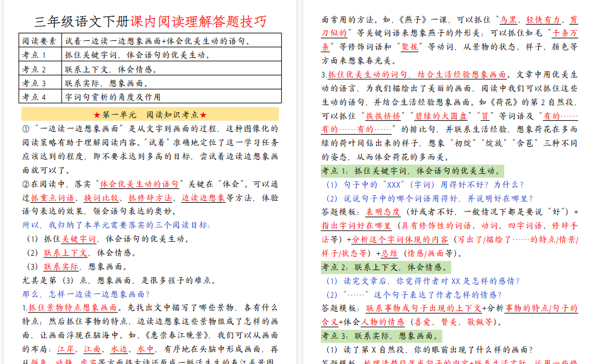Click the blue question (2) 说说句子中的哪个词语用得好
Viewport: 595px width, 364px height.
[430, 198]
